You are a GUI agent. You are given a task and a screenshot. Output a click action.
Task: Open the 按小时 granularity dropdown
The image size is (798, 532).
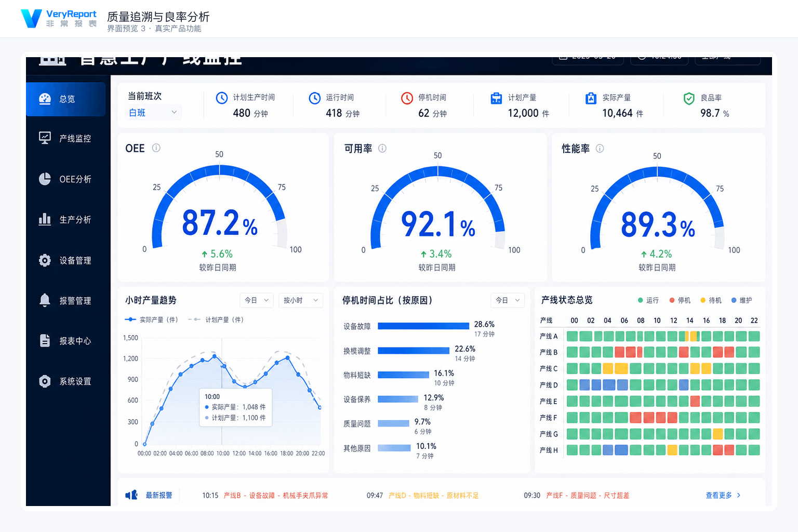[301, 300]
